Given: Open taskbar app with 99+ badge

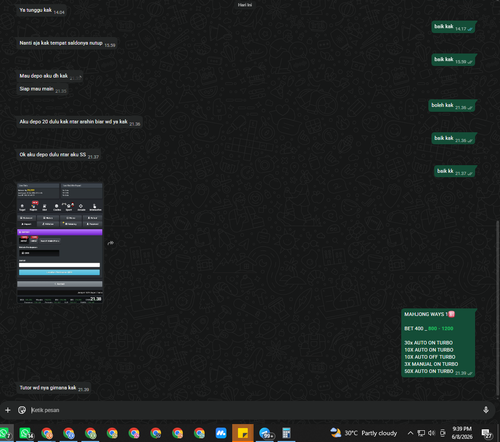Looking at the screenshot, I should click(x=266, y=433).
